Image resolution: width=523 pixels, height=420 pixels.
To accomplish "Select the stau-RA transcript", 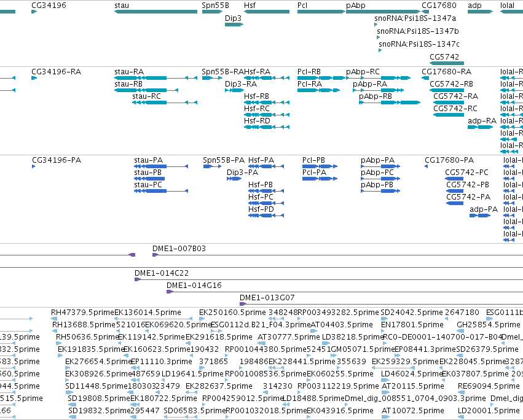I will pyautogui.click(x=155, y=78).
